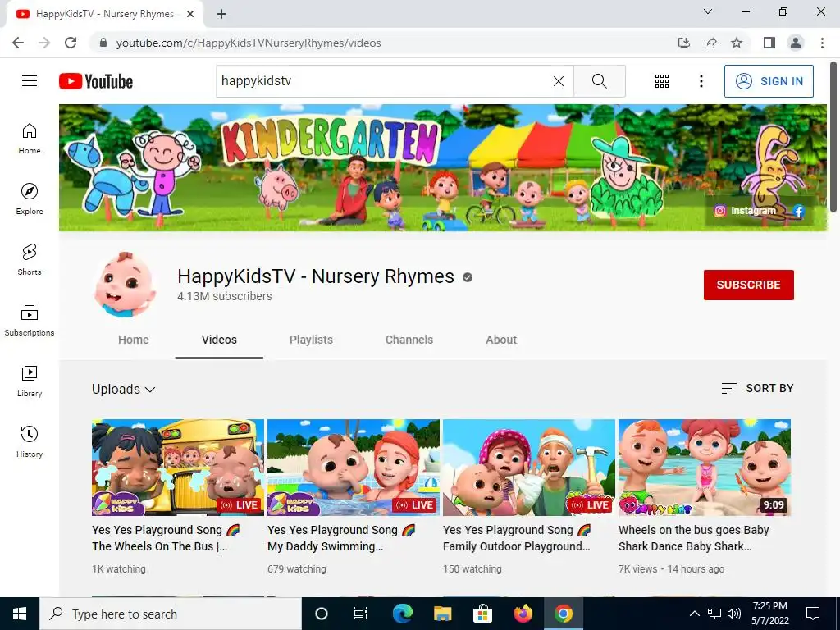
Task: Open the Windows Start menu
Action: coord(20,614)
